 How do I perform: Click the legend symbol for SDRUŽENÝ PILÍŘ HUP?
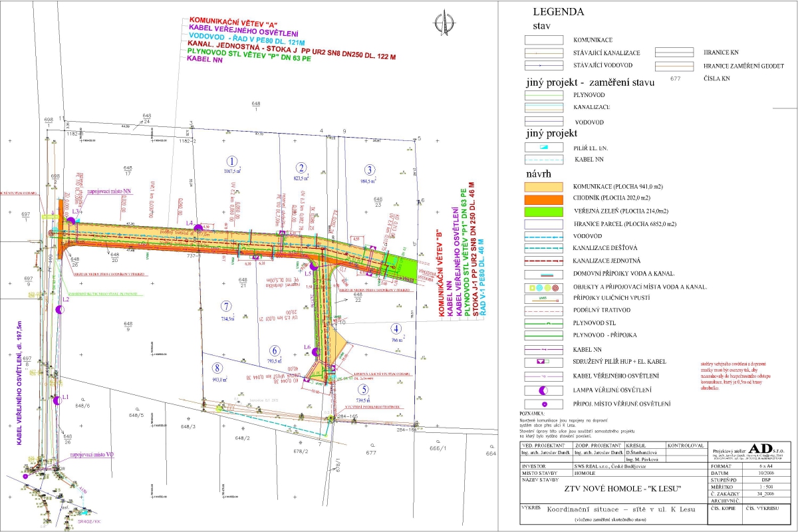pos(544,362)
